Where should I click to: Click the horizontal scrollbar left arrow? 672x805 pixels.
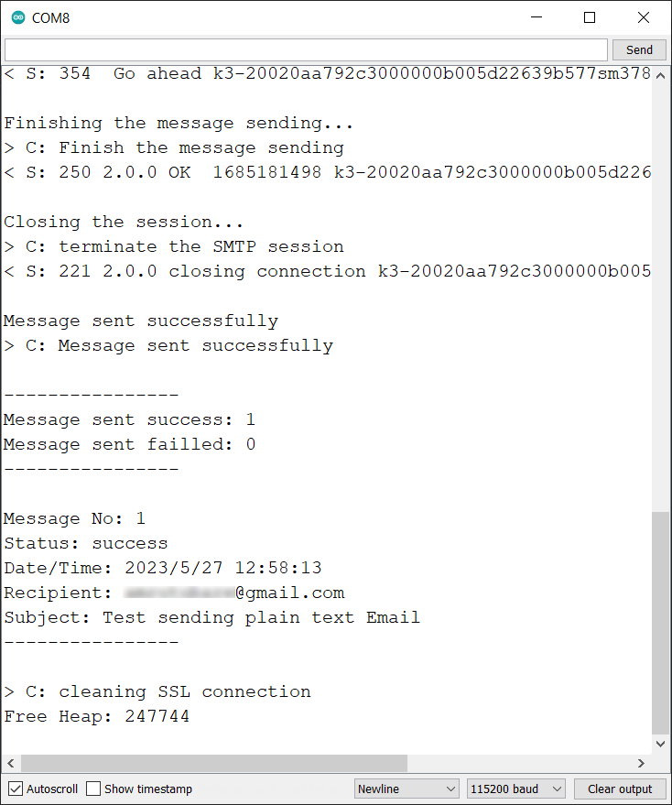tap(10, 763)
